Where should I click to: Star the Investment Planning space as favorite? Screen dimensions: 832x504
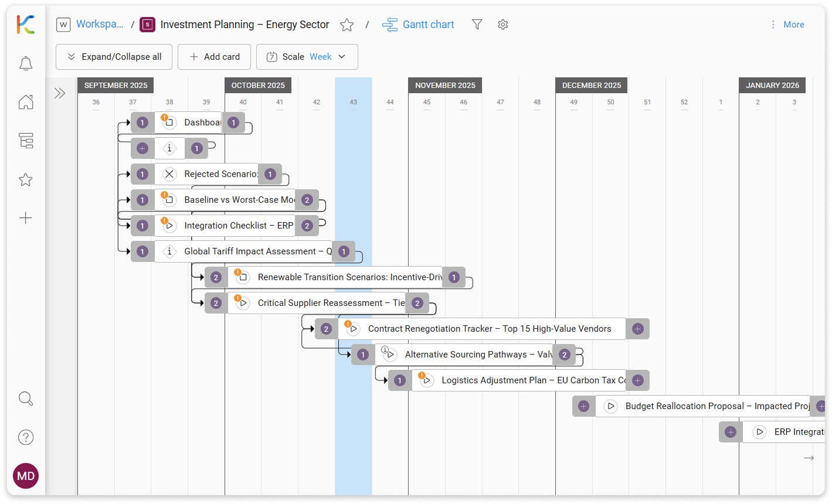[x=347, y=25]
